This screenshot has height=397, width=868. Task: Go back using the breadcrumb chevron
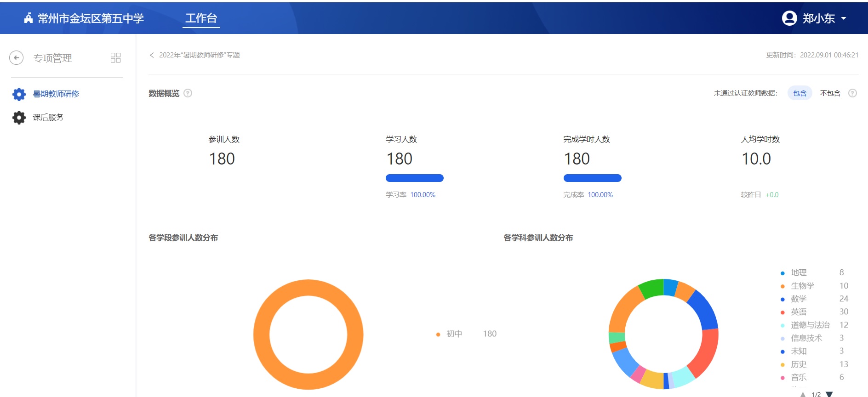[152, 55]
